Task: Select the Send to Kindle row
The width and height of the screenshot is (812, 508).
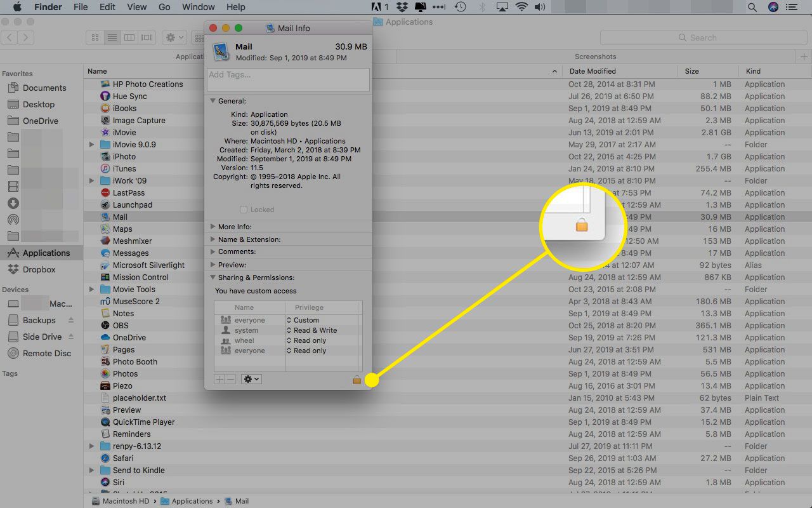Action: click(x=447, y=471)
